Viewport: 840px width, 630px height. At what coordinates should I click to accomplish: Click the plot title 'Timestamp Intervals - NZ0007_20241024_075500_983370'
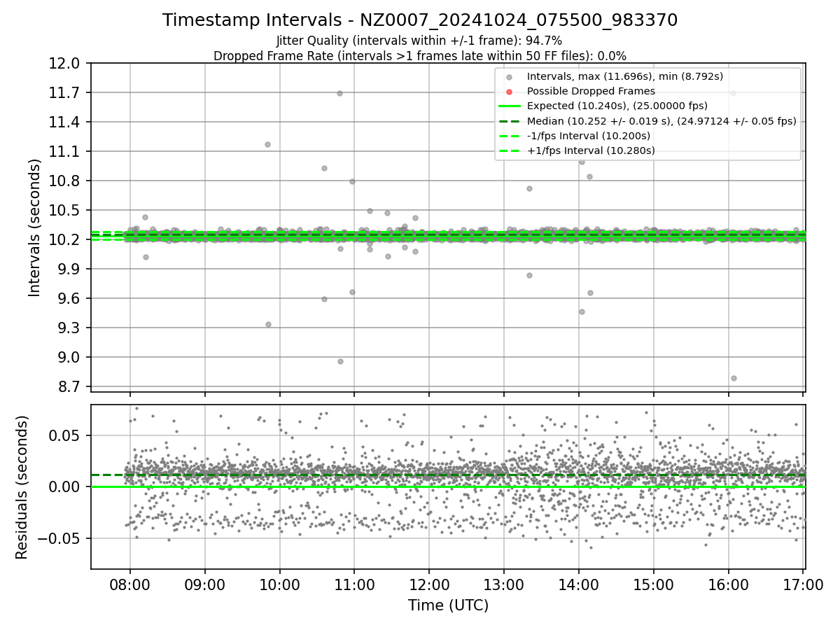click(420, 20)
